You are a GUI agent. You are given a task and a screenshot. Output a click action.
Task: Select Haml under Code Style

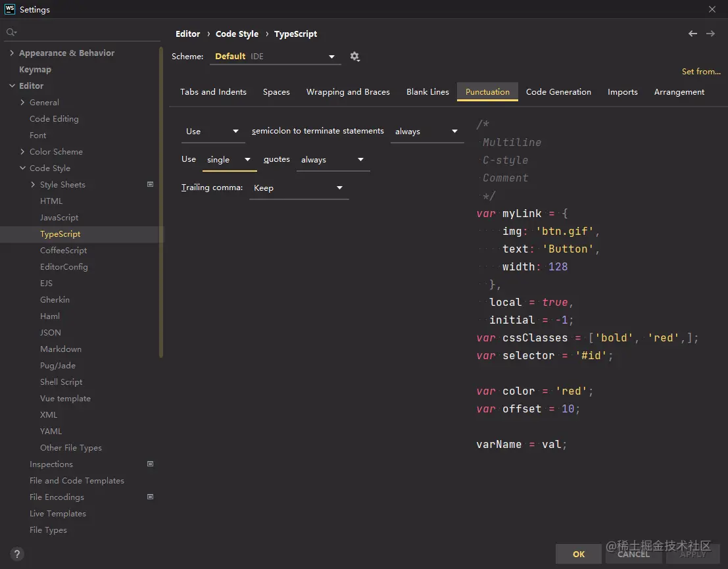point(50,316)
